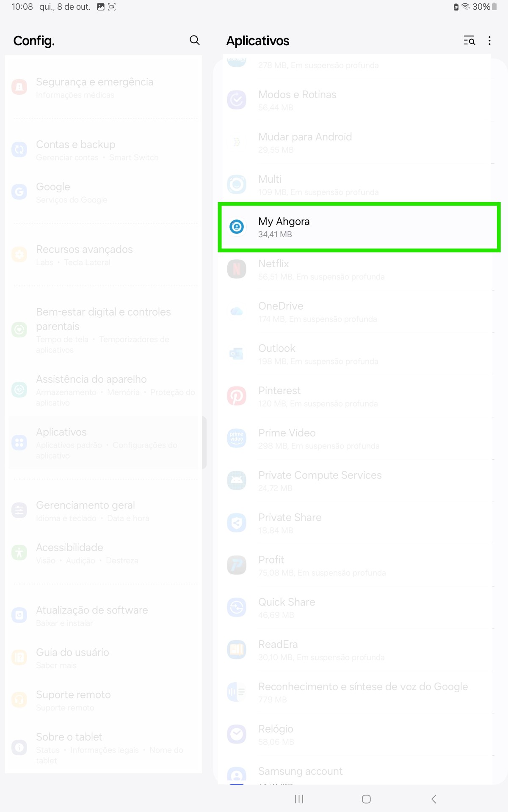The width and height of the screenshot is (508, 812).
Task: Open Guia do usuário entry
Action: click(x=103, y=658)
